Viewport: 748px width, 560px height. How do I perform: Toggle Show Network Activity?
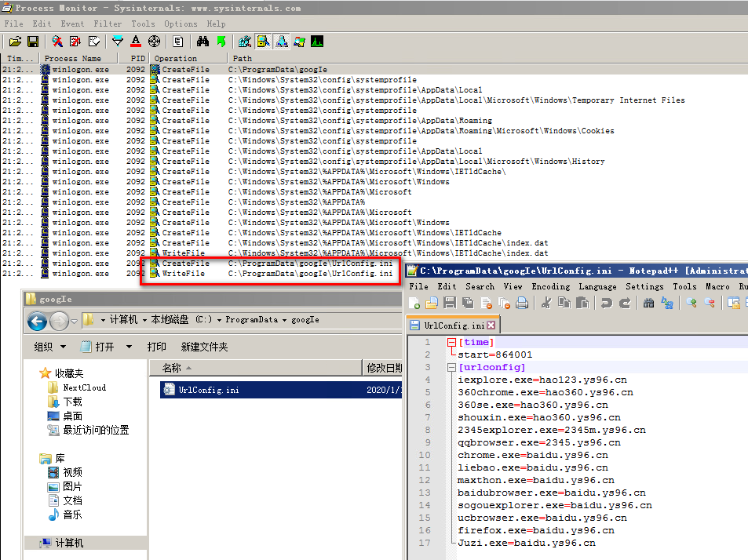coord(282,42)
